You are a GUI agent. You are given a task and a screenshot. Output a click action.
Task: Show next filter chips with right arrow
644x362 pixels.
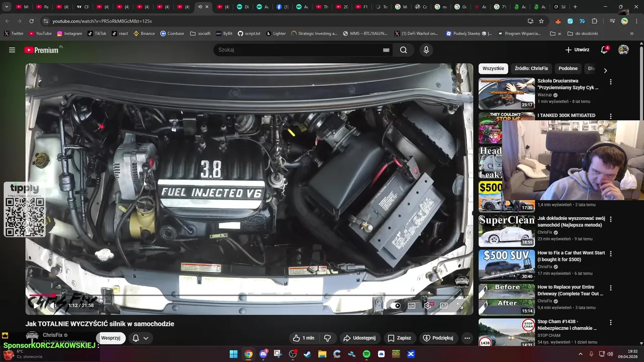tap(605, 70)
